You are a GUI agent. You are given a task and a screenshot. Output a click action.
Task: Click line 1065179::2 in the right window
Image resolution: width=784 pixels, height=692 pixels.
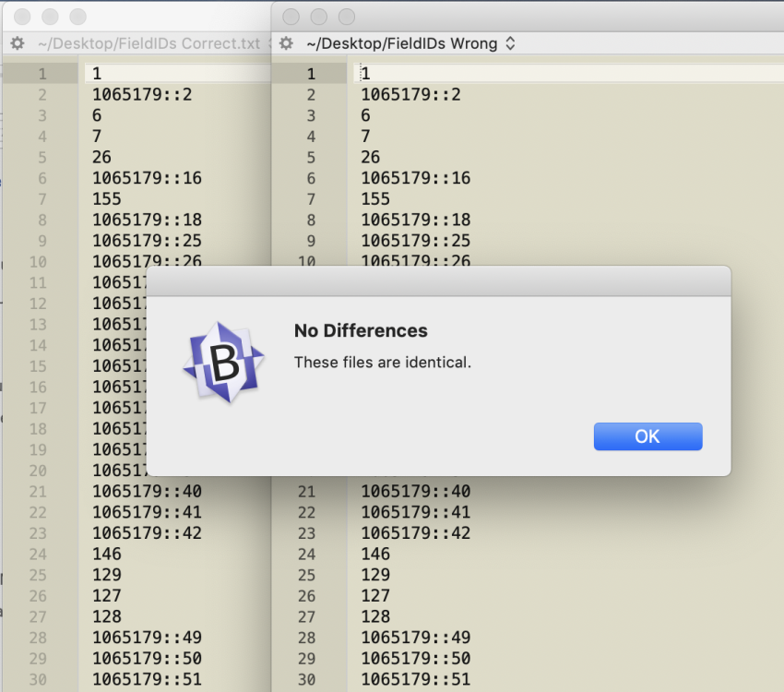410,94
